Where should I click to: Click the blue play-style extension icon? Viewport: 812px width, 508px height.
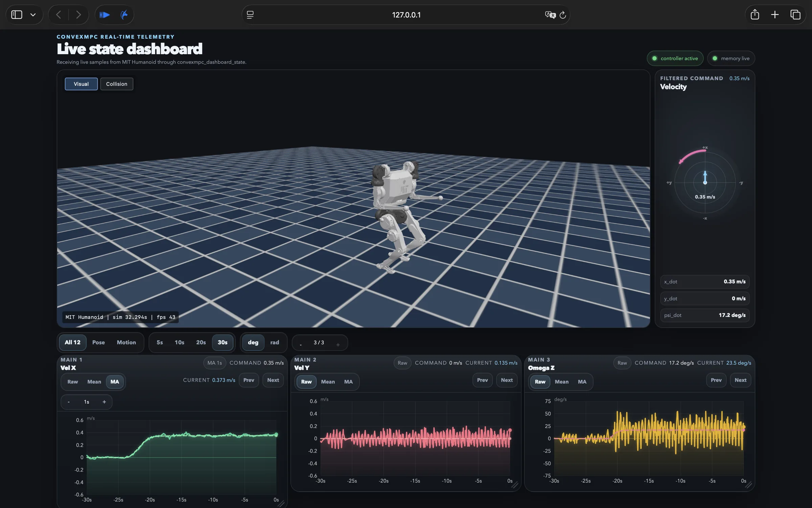pos(105,15)
